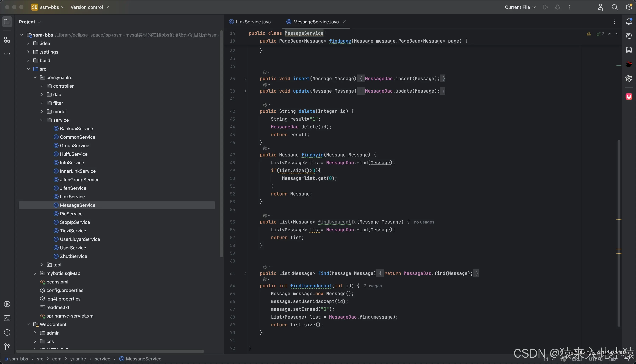Unfold the collapsed find method at line 61
This screenshot has height=364, width=636.
pyautogui.click(x=245, y=273)
